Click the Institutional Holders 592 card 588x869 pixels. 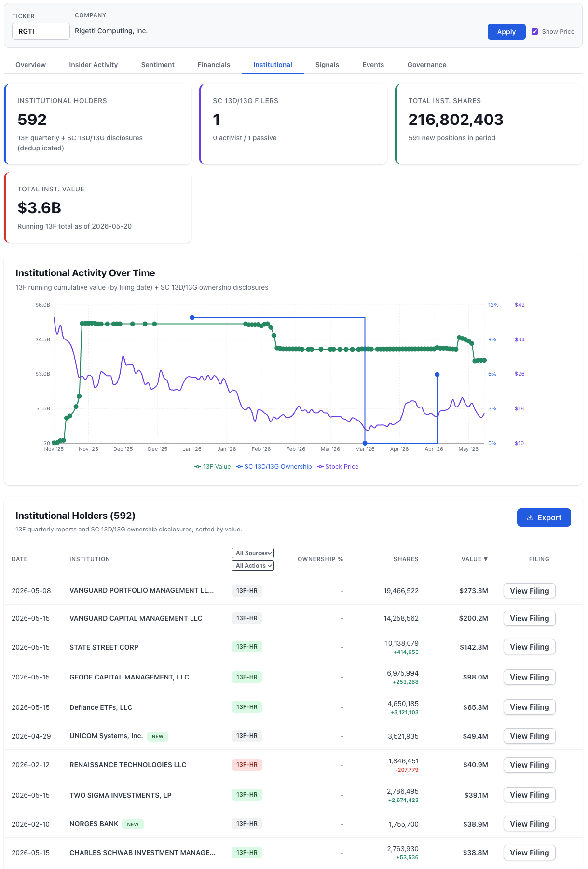tap(98, 124)
